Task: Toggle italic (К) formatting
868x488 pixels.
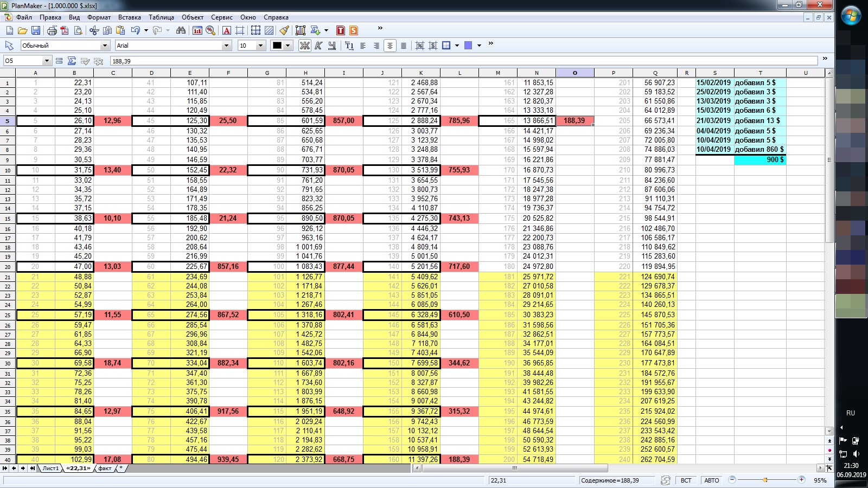Action: (318, 46)
